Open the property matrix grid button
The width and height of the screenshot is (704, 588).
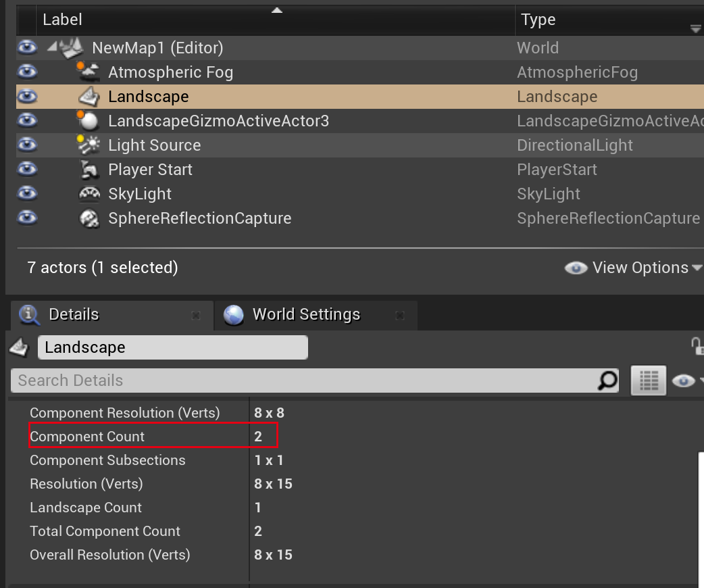649,381
